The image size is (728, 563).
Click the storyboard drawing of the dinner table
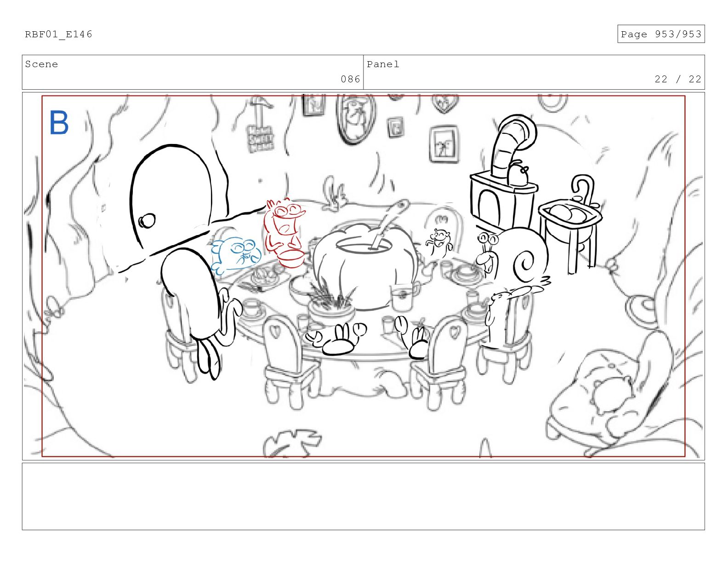tap(363, 276)
